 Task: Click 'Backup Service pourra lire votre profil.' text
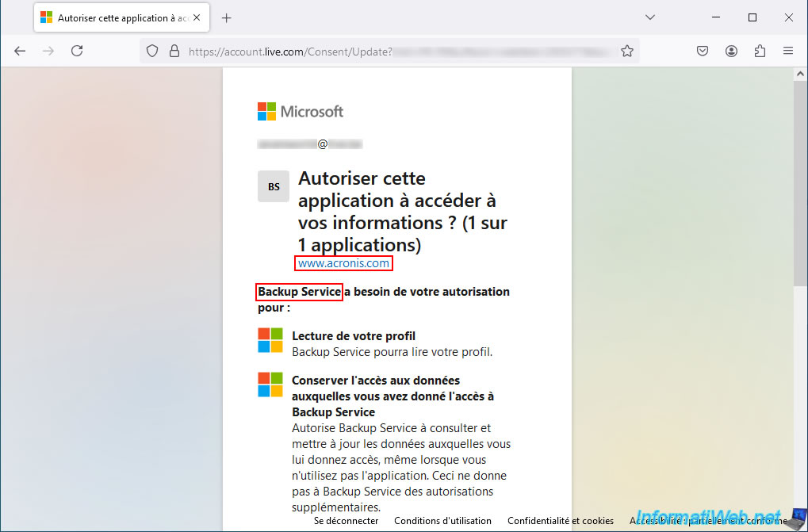(x=393, y=352)
